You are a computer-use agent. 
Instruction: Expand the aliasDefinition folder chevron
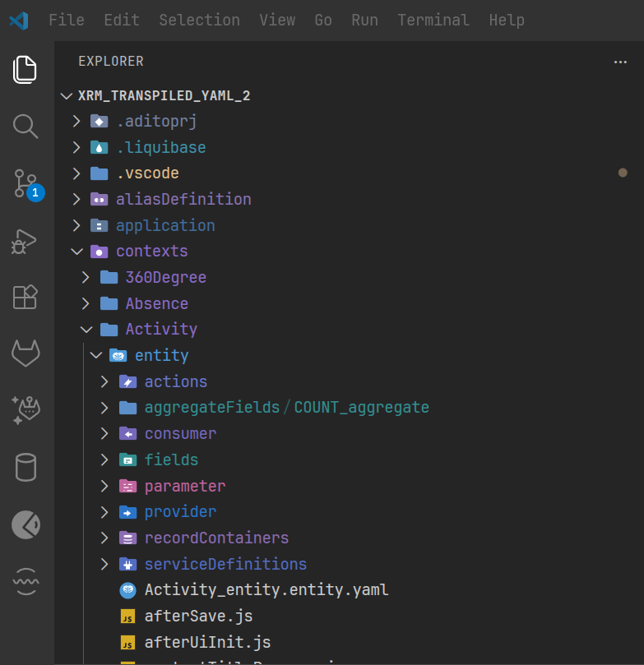(76, 199)
